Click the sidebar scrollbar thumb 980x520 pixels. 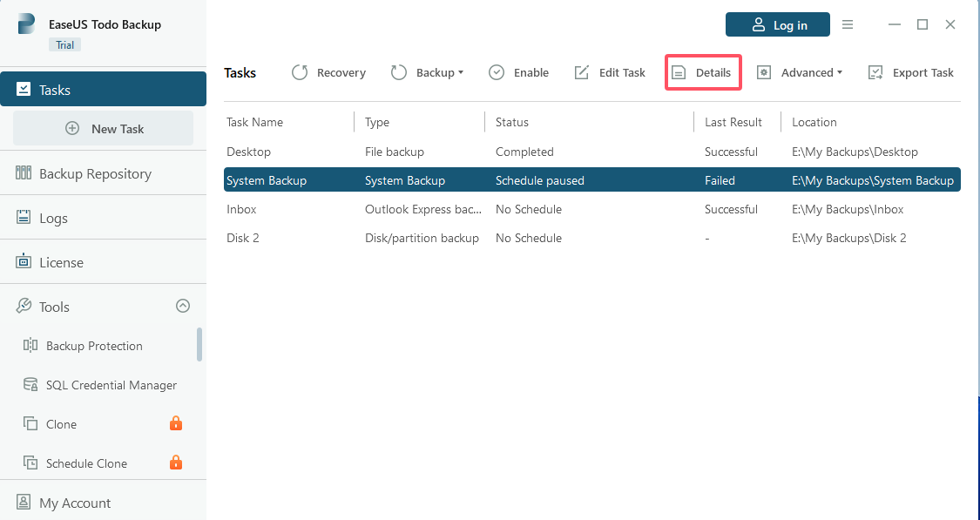[199, 344]
